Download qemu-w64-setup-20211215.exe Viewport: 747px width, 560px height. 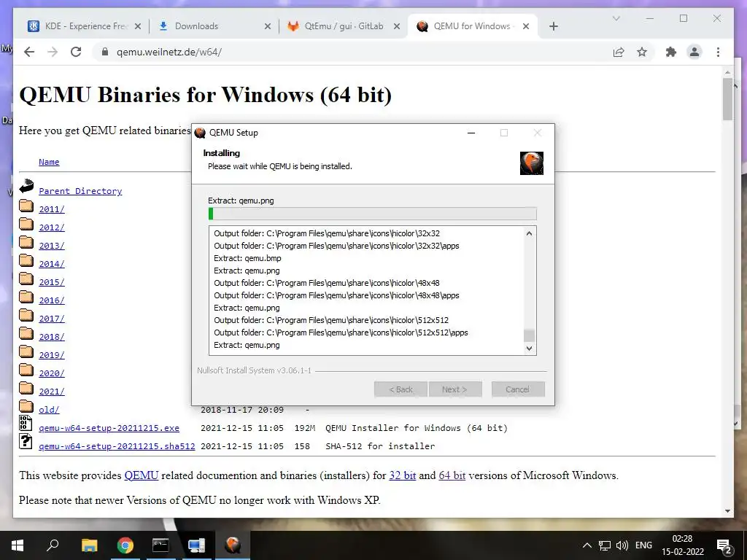click(109, 428)
